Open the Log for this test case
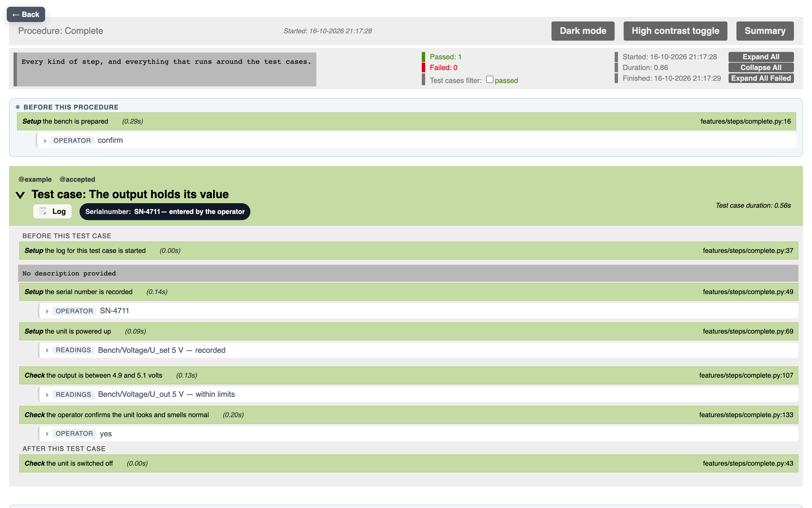This screenshot has width=812, height=508. click(x=52, y=211)
